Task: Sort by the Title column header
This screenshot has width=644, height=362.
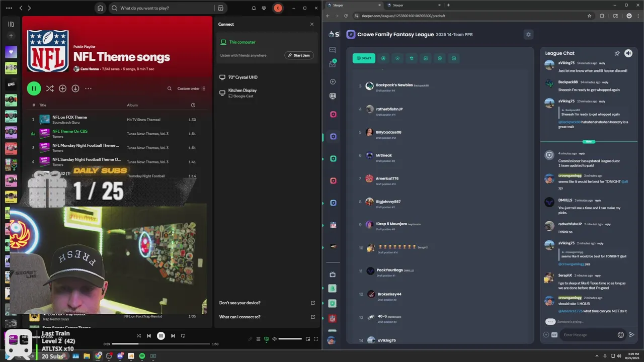Action: (x=43, y=105)
